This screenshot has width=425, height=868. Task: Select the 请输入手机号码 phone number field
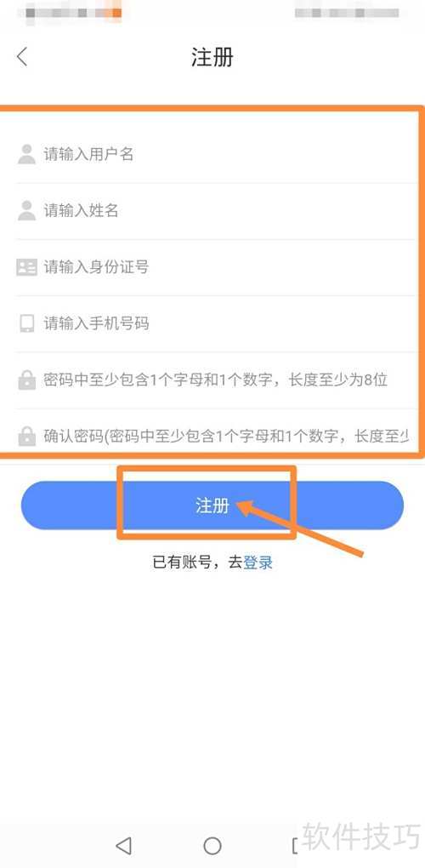coord(216,324)
